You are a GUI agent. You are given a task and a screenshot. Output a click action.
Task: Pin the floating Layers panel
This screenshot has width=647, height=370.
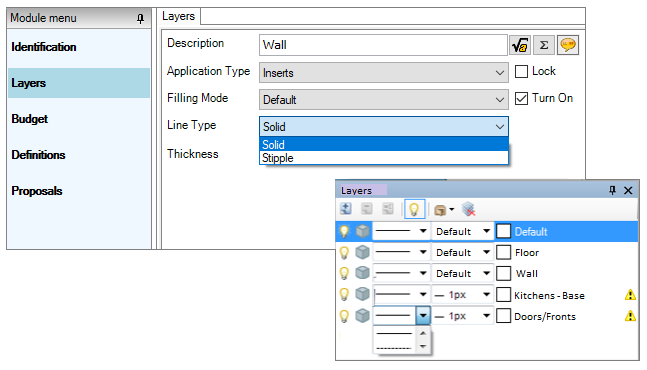(612, 190)
